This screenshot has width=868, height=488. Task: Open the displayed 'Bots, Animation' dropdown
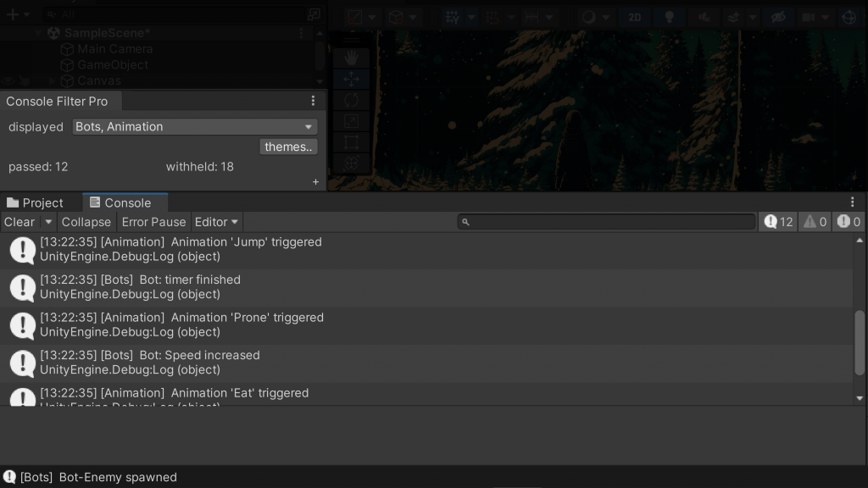click(x=195, y=127)
